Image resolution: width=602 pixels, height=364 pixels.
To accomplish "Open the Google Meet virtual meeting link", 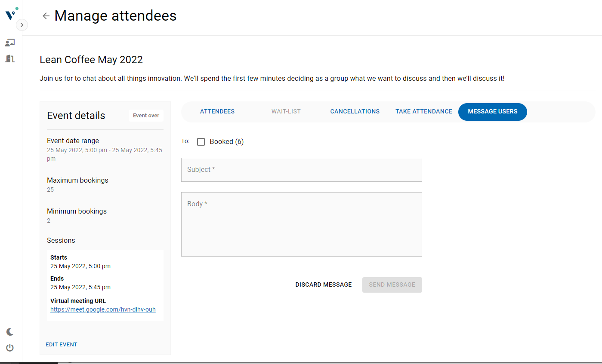I will [103, 309].
